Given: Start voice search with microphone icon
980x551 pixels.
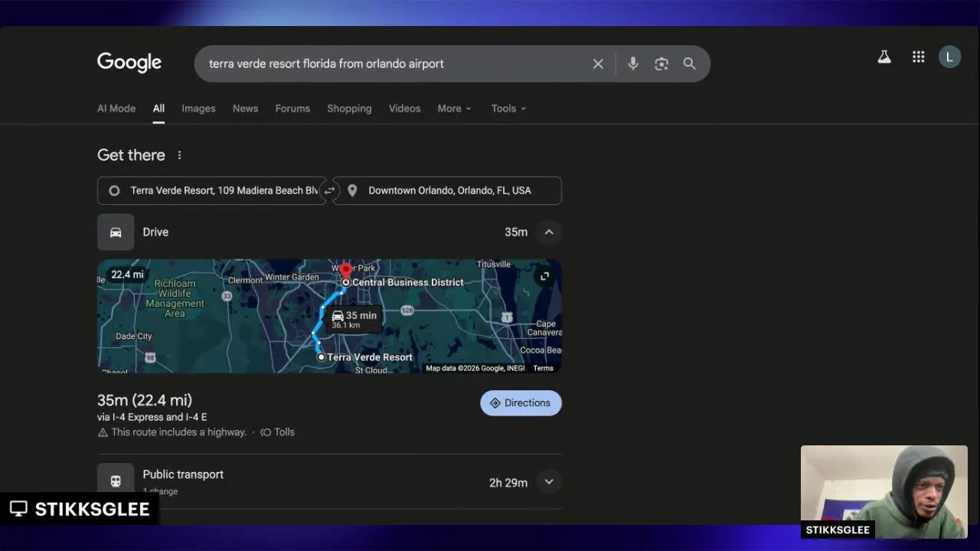Looking at the screenshot, I should pos(632,64).
